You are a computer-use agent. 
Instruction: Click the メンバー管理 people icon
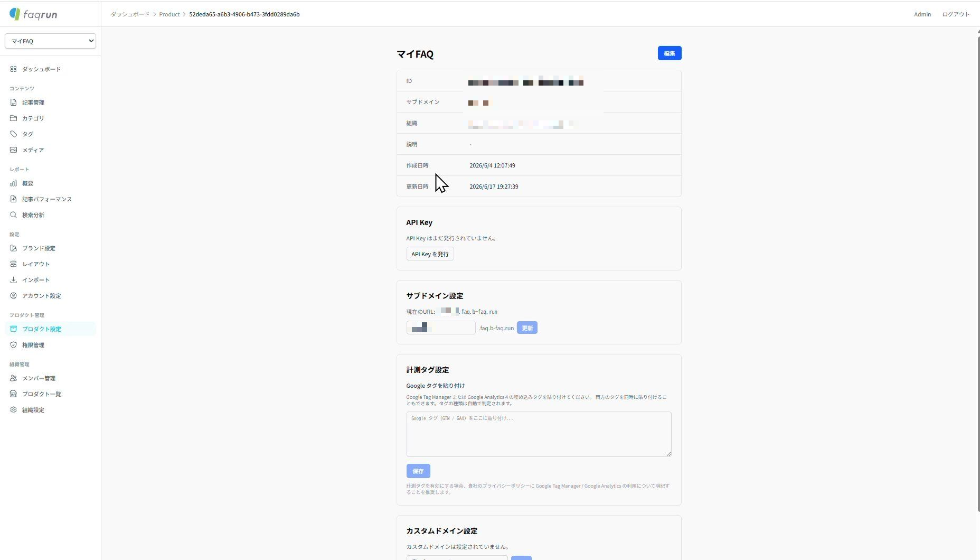[x=14, y=378]
